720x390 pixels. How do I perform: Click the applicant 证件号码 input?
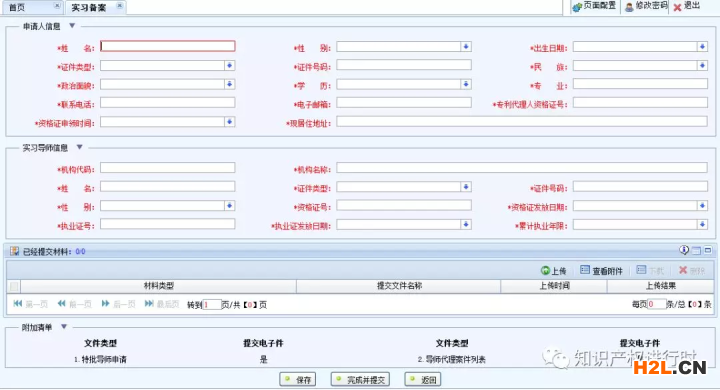pyautogui.click(x=404, y=65)
